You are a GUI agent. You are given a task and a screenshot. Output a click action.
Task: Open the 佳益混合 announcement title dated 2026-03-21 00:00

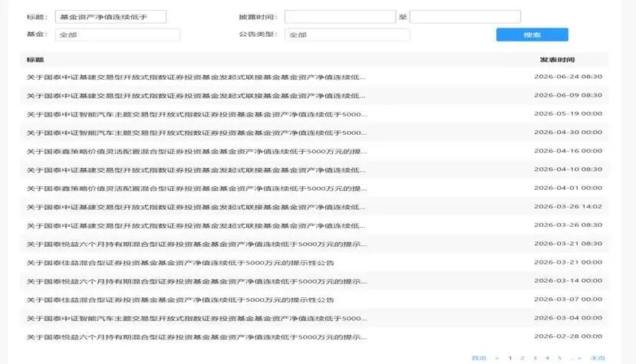[180, 263]
